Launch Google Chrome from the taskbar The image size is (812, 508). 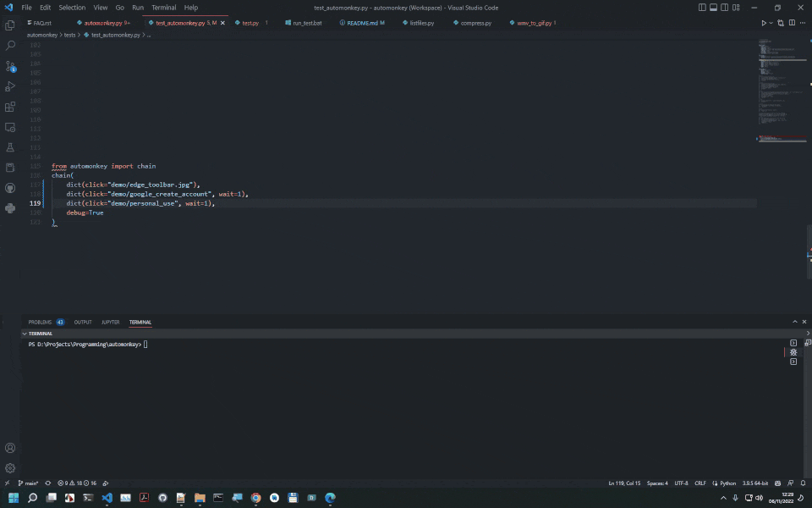click(x=255, y=498)
